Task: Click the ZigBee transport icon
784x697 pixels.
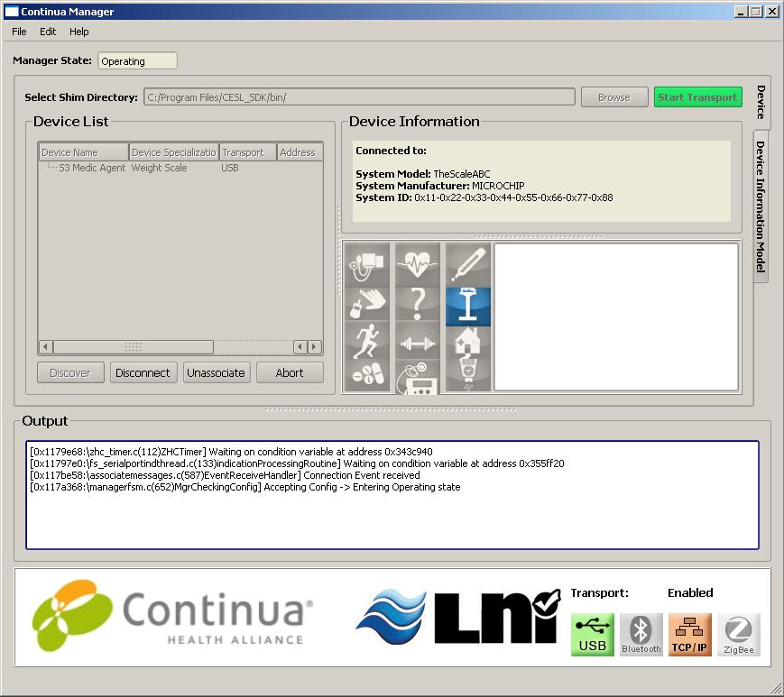Action: click(739, 635)
